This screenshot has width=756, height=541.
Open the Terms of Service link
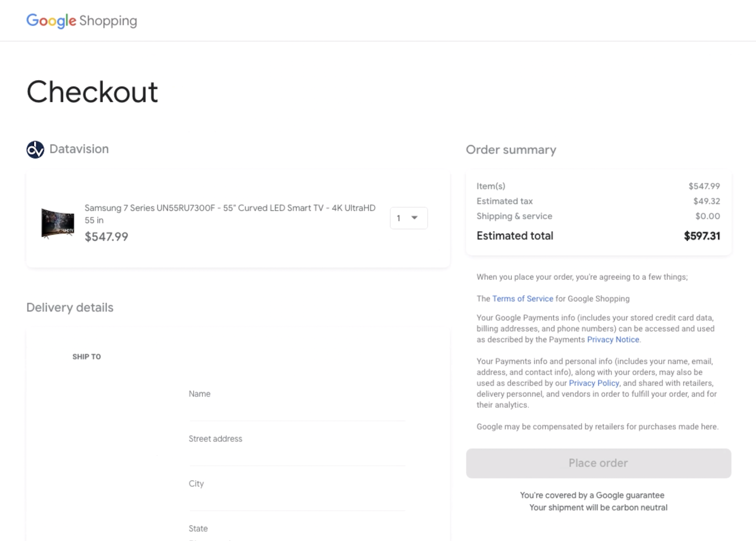tap(523, 299)
